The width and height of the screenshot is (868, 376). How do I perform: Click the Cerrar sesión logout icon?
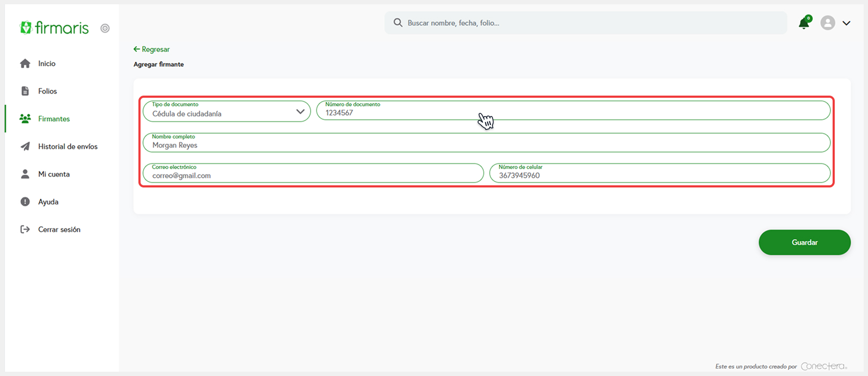(x=25, y=229)
